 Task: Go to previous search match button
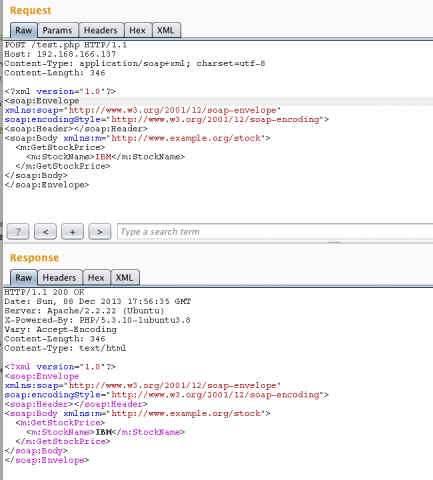[x=45, y=232]
